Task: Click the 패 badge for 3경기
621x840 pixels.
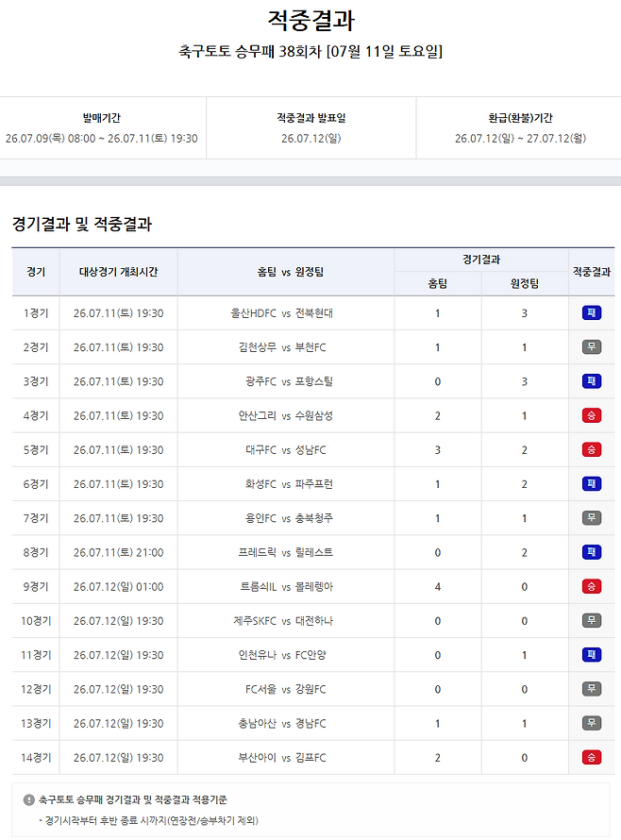Action: point(592,381)
